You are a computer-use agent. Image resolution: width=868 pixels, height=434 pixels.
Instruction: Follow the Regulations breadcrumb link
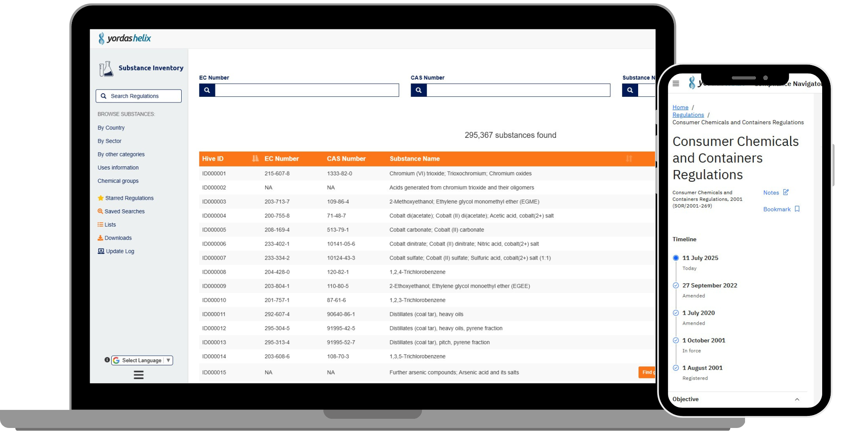coord(688,115)
